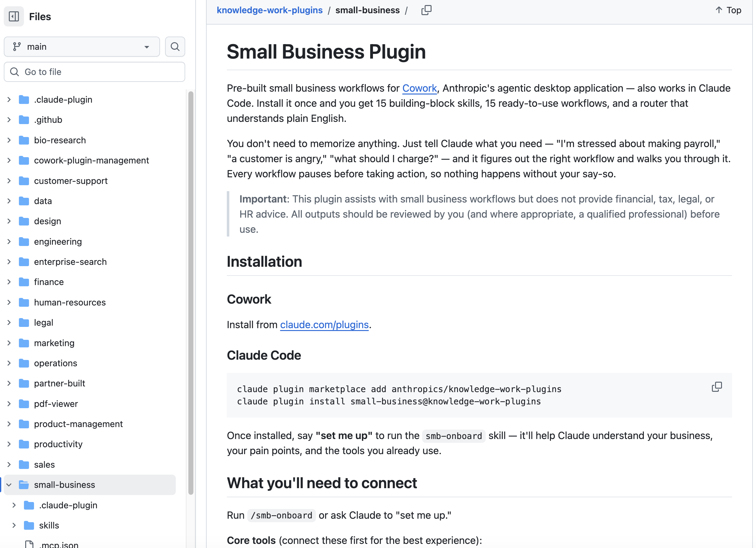The height and width of the screenshot is (548, 756).
Task: Click the data folder icon
Action: coord(24,201)
